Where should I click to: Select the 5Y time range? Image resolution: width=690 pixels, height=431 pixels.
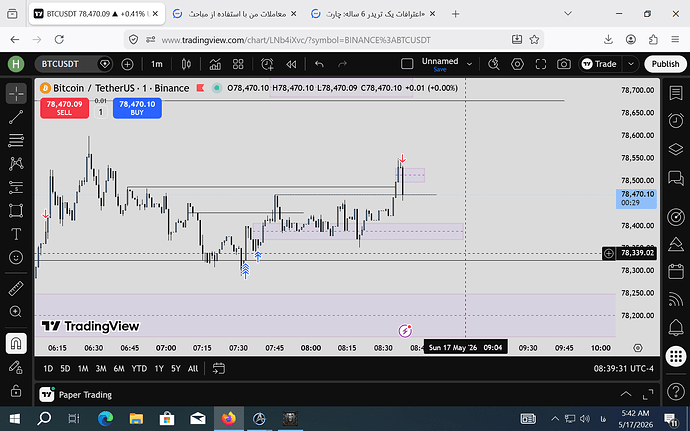coord(176,369)
